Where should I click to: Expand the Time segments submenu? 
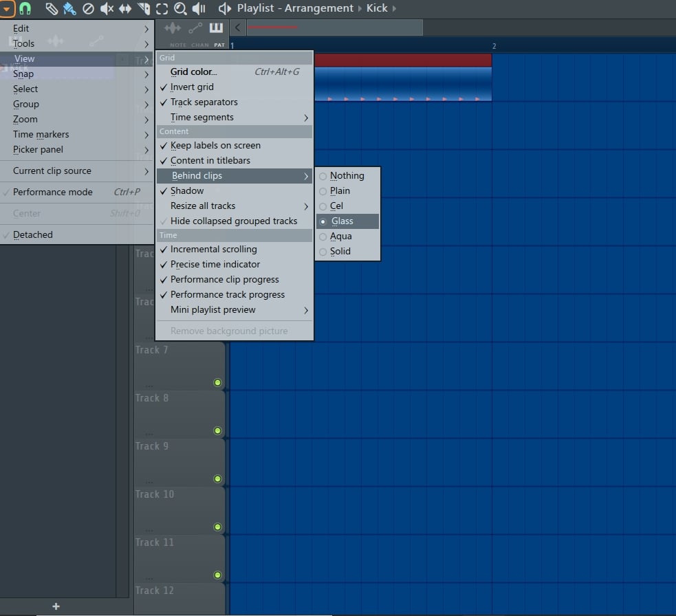pyautogui.click(x=201, y=117)
